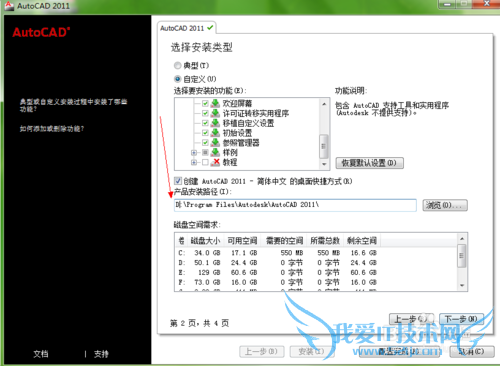Screen dimensions: 500x366
Task: Click the red X icon beside 教程
Action: coord(216,162)
